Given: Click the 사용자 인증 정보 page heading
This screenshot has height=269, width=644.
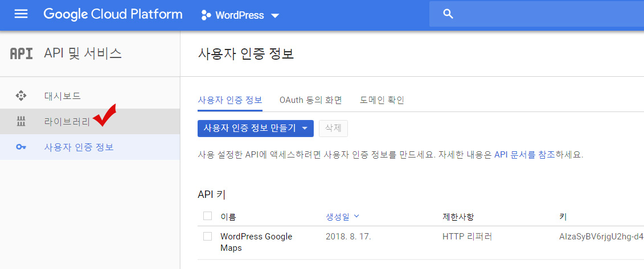Looking at the screenshot, I should click(x=246, y=53).
